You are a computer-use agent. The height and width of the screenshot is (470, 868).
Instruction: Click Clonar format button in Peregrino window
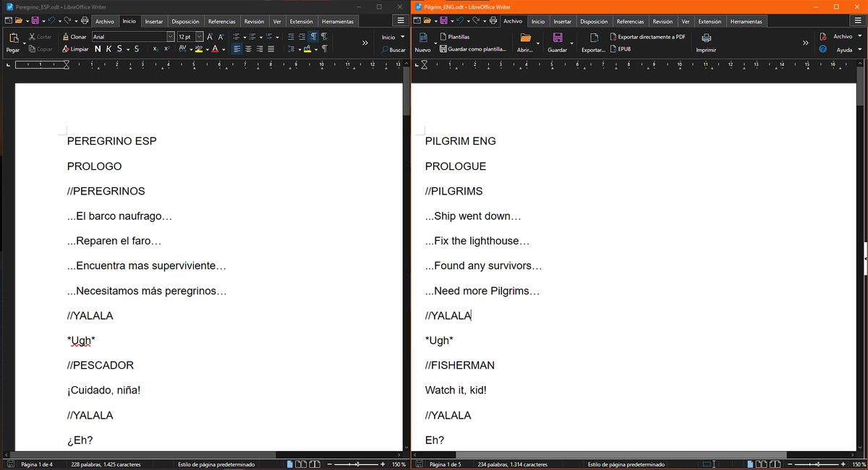tap(74, 37)
